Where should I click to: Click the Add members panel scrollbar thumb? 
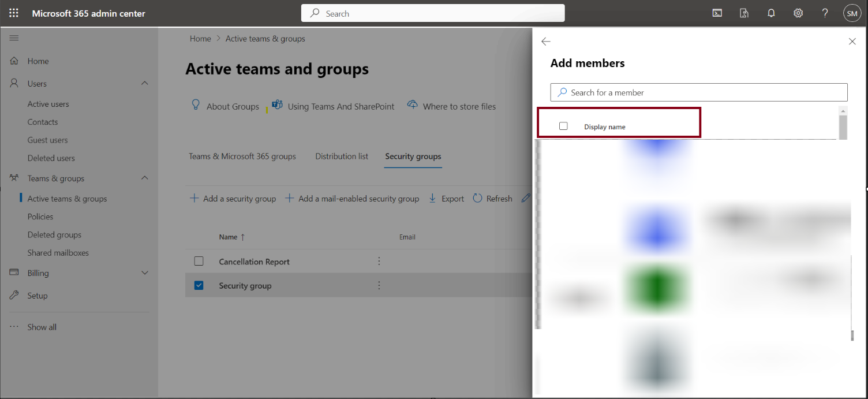point(843,128)
